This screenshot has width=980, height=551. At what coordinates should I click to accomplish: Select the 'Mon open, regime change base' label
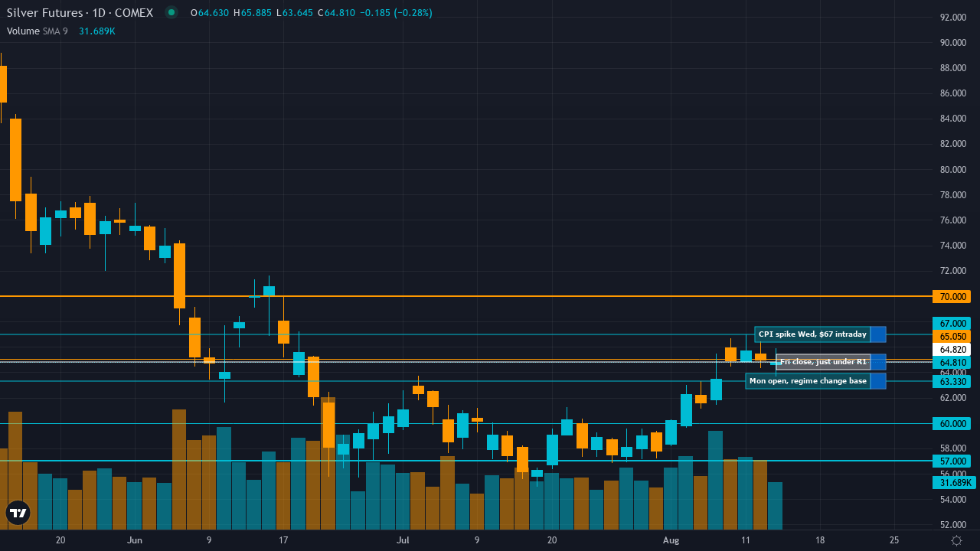tap(808, 381)
